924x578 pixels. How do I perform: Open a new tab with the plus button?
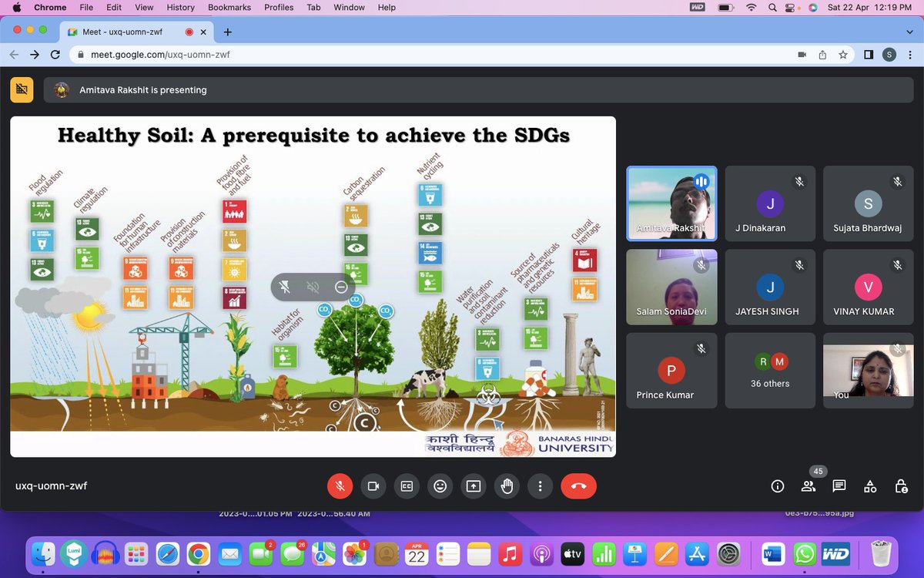coord(228,32)
